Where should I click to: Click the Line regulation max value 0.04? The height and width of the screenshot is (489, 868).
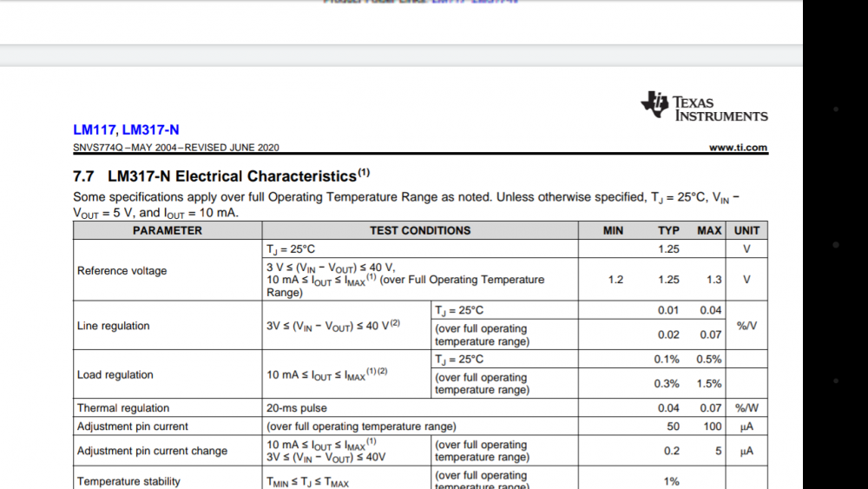[x=711, y=310]
